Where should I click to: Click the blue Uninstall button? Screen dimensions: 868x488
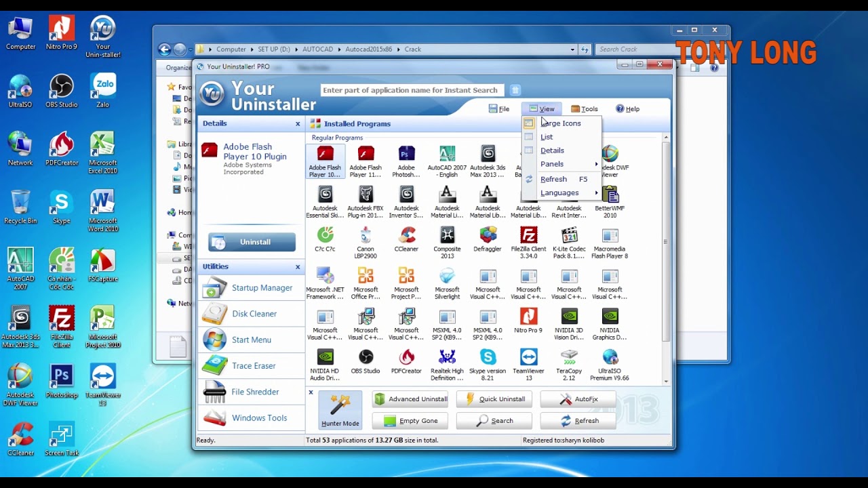(x=252, y=242)
